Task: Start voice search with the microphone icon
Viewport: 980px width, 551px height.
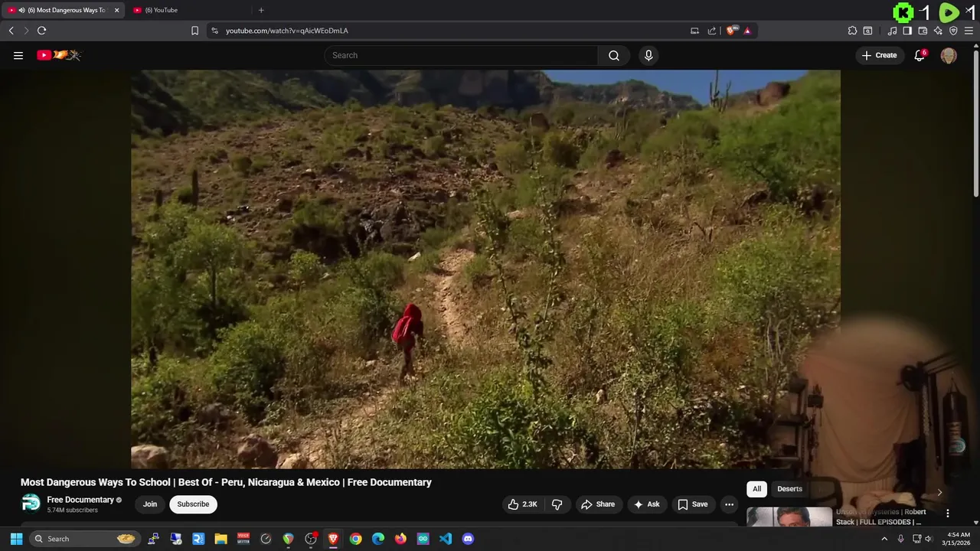Action: (x=648, y=55)
